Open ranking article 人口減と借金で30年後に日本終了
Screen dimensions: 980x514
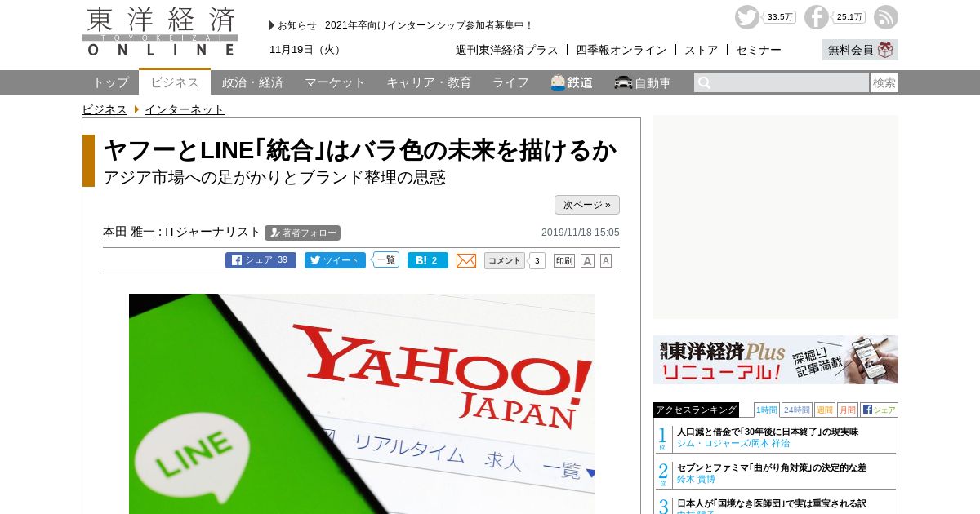click(x=768, y=432)
